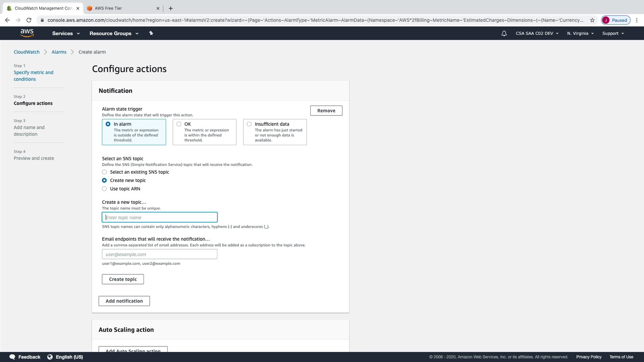This screenshot has width=644, height=362.
Task: Click the Feedback link in footer
Action: 29,357
